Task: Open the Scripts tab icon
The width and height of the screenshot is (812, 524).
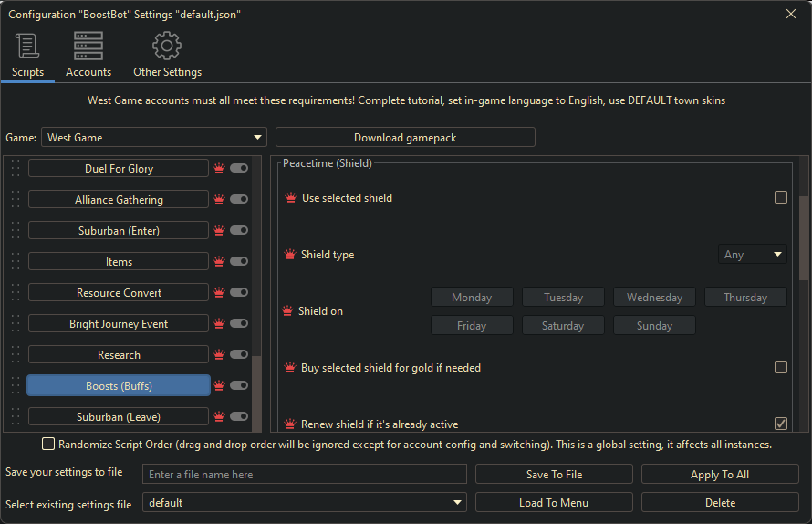Action: pyautogui.click(x=27, y=46)
